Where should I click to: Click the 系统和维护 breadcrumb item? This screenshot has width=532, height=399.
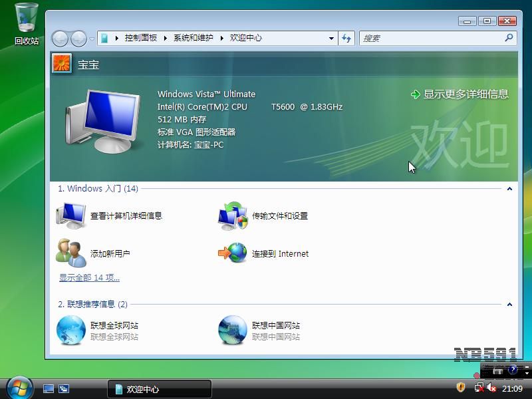(x=194, y=38)
